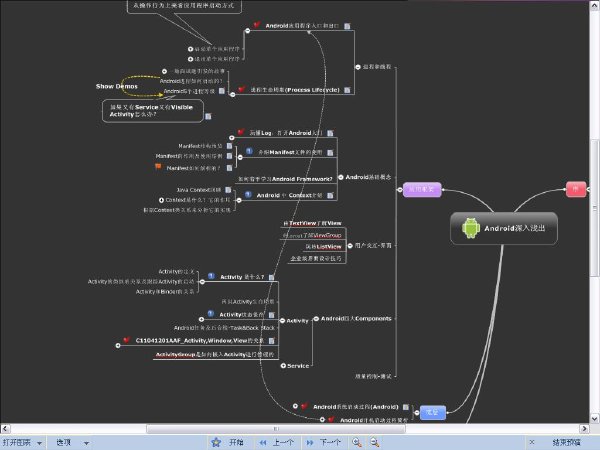Click red flag marker before Log topic

(241, 132)
